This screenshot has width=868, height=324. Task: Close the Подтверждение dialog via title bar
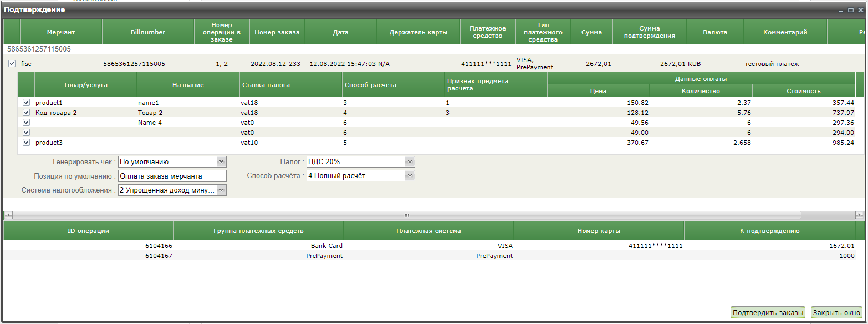[859, 10]
